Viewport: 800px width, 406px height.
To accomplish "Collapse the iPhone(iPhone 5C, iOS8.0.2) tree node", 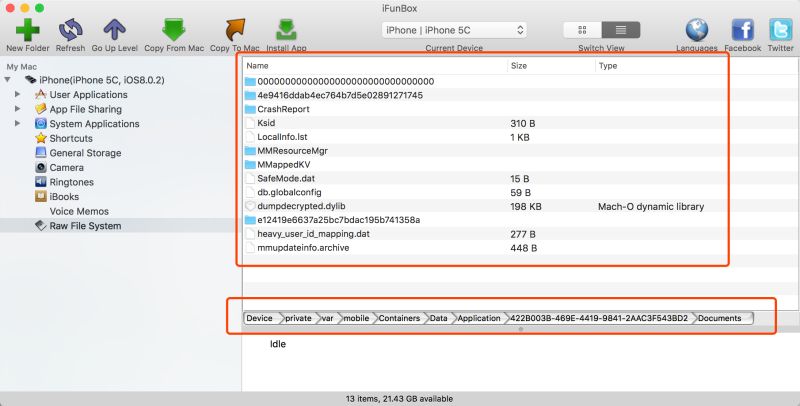I will tap(8, 80).
